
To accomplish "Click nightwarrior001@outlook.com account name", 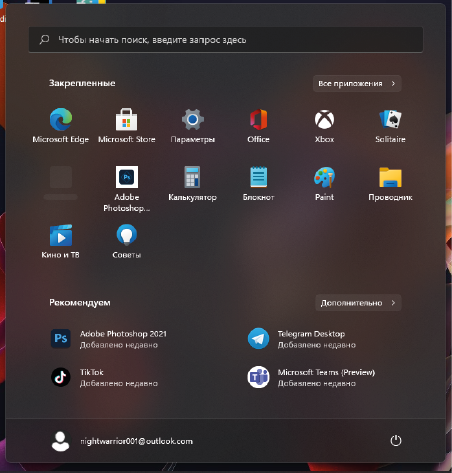I will (136, 441).
